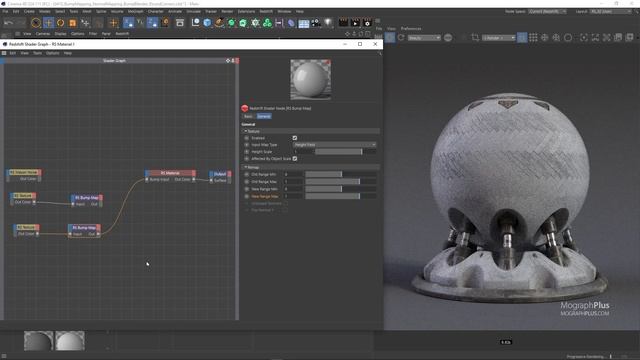Click the red Redshift shader node icon
The width and height of the screenshot is (640, 360).
pos(244,108)
